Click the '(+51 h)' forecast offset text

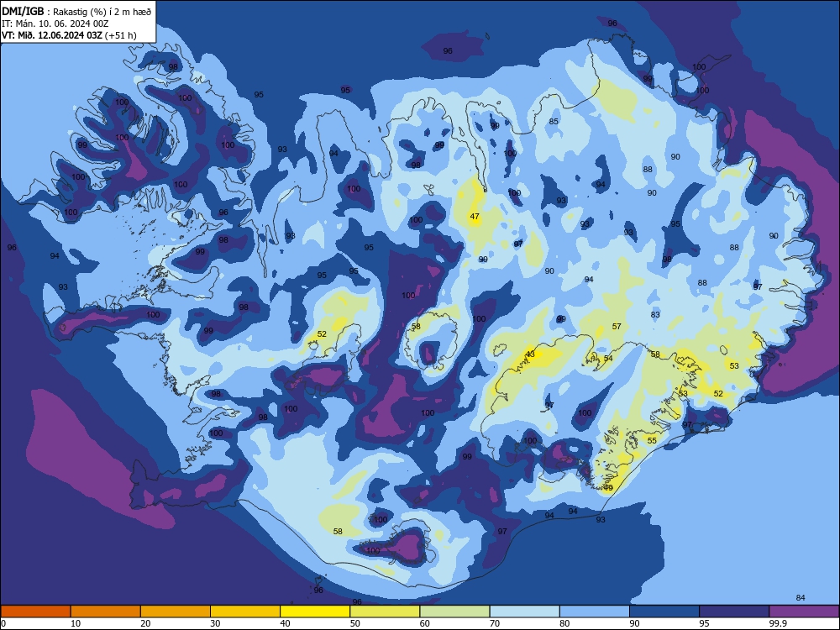coord(120,35)
